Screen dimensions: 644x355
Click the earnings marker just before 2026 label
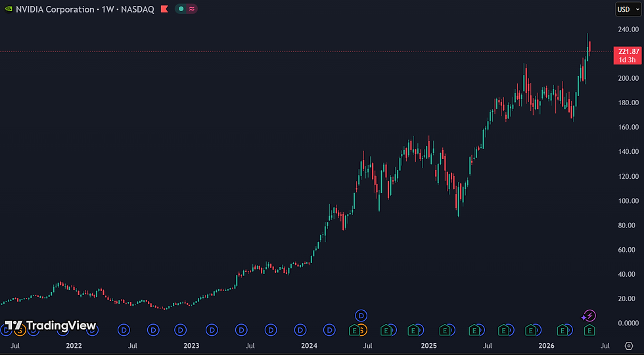(531, 329)
